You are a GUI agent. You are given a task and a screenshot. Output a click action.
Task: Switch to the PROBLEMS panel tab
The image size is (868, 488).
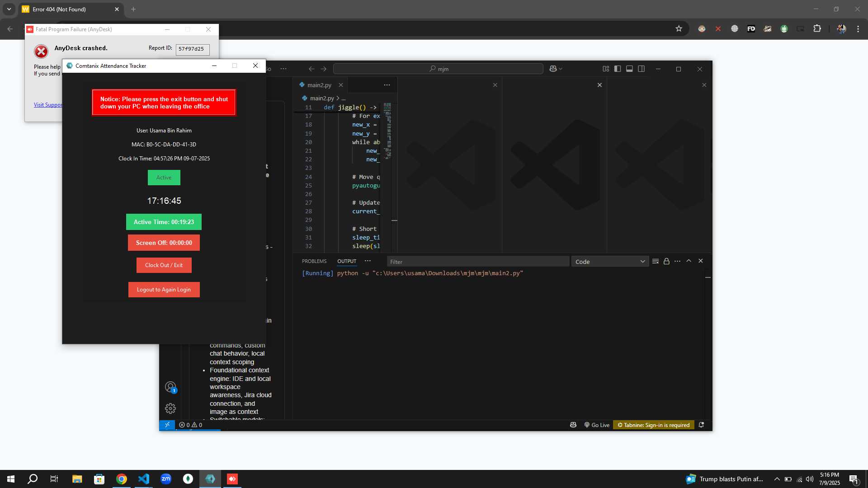[x=314, y=261]
